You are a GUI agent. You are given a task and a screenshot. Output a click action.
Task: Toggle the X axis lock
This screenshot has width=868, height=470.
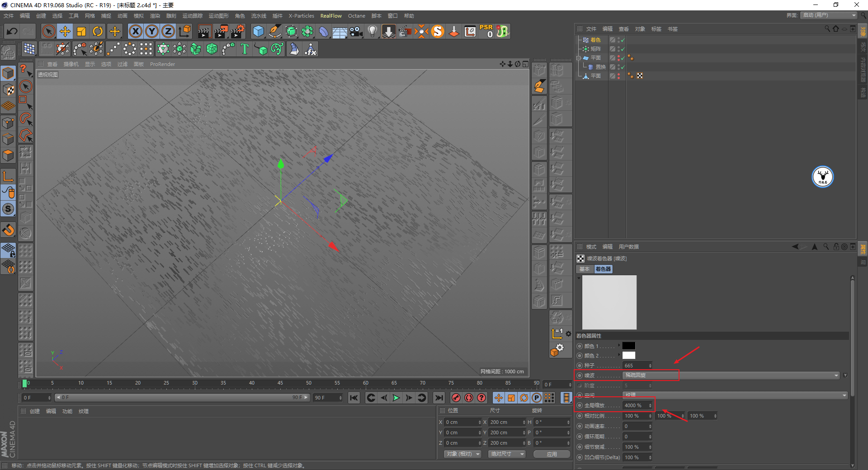pos(135,31)
